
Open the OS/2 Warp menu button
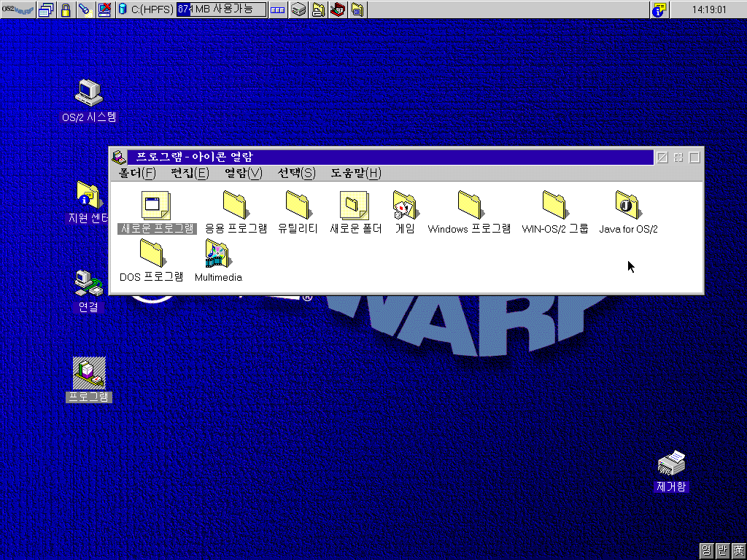(x=18, y=9)
